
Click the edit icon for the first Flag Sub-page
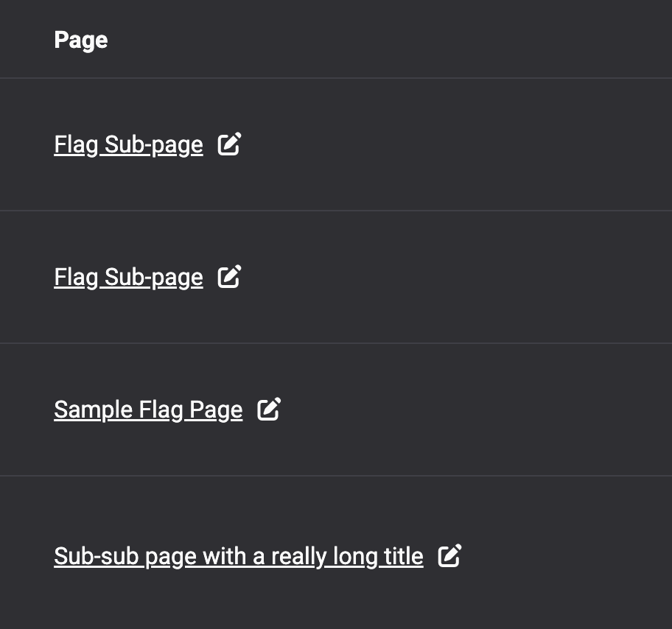(x=229, y=144)
